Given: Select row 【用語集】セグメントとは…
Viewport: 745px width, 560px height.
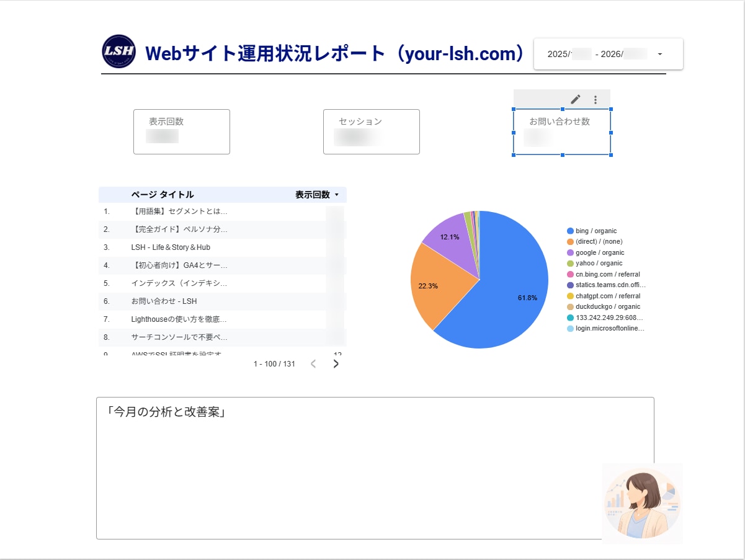Looking at the screenshot, I should point(223,211).
